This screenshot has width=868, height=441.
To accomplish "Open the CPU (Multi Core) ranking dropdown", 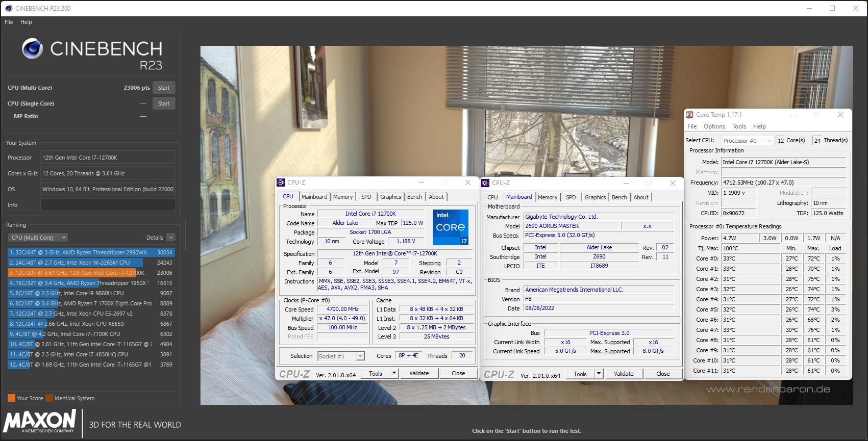I will tap(38, 238).
